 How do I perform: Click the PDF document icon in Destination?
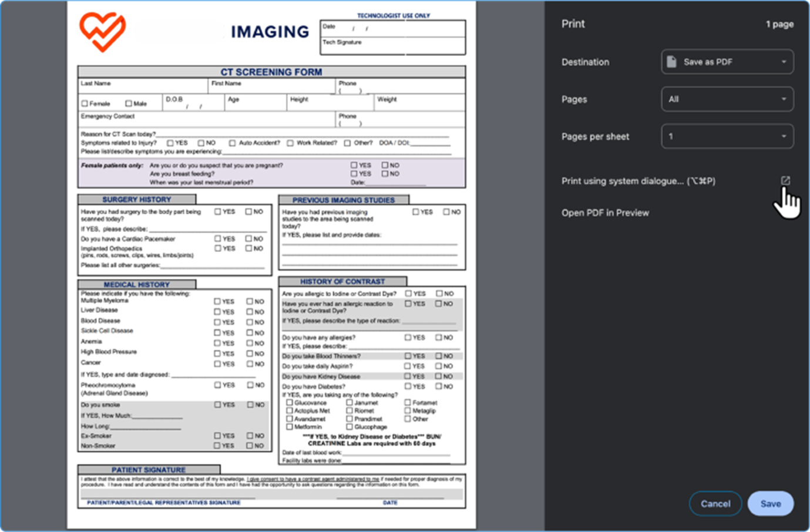click(672, 62)
